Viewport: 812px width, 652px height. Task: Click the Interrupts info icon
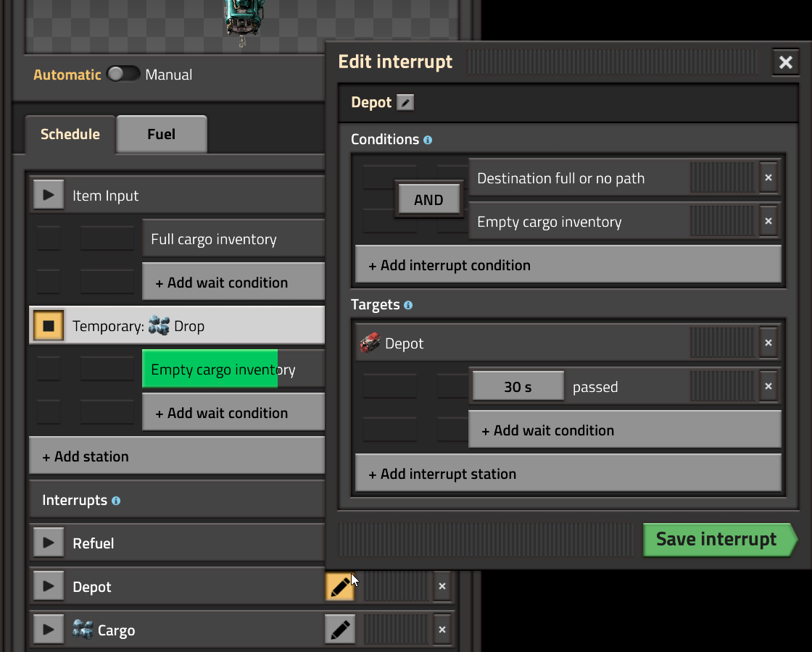point(116,501)
